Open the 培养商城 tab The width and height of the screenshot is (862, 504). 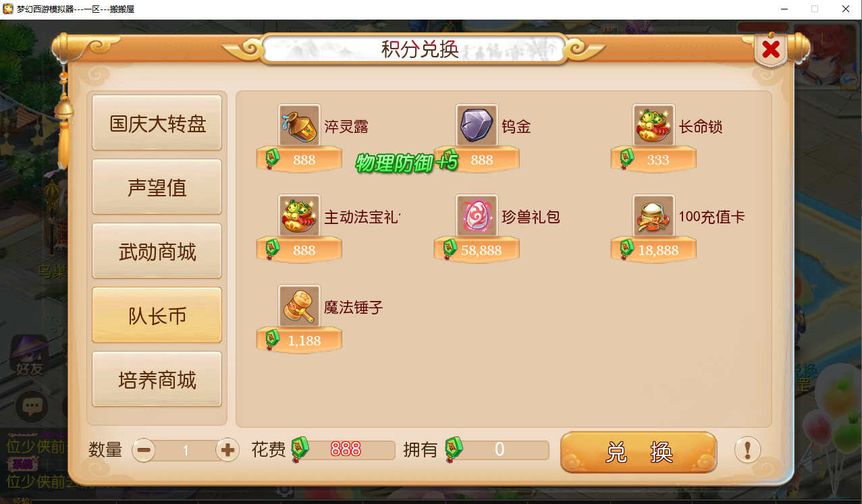157,380
